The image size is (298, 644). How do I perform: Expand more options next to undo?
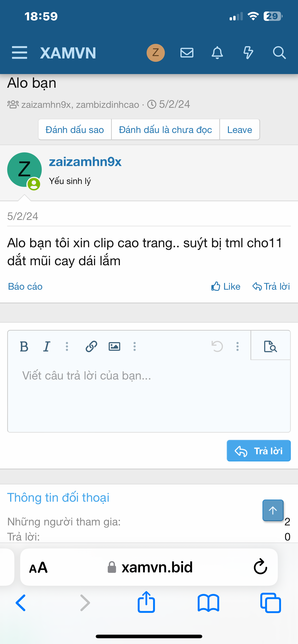(x=238, y=346)
